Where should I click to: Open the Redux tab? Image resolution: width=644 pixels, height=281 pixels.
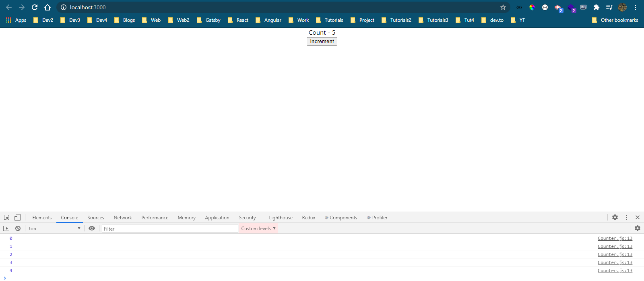click(x=309, y=218)
